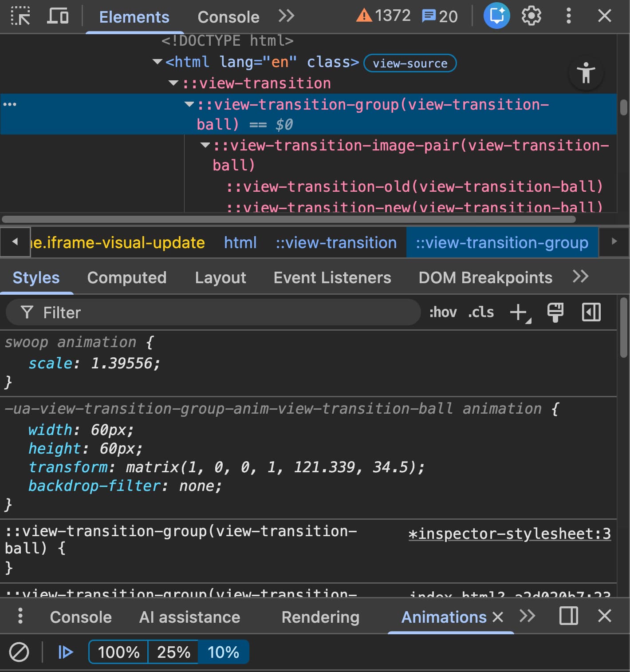This screenshot has height=672, width=630.
Task: Collapse the html lang element node
Action: coord(157,62)
